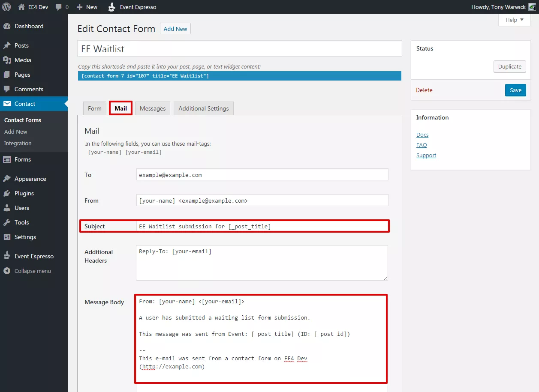
Task: Click the Contact envelope icon
Action: pos(7,104)
